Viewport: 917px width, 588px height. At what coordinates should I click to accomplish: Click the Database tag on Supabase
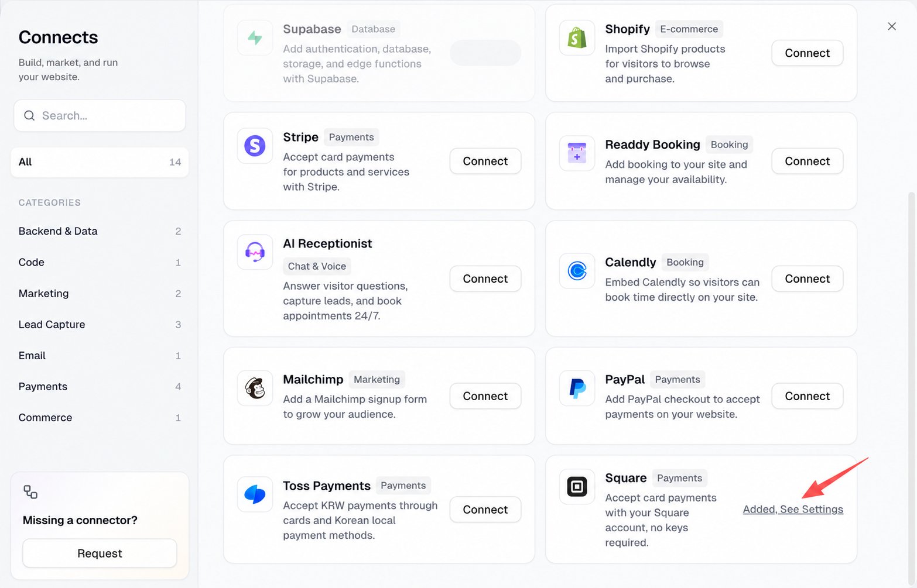(373, 29)
